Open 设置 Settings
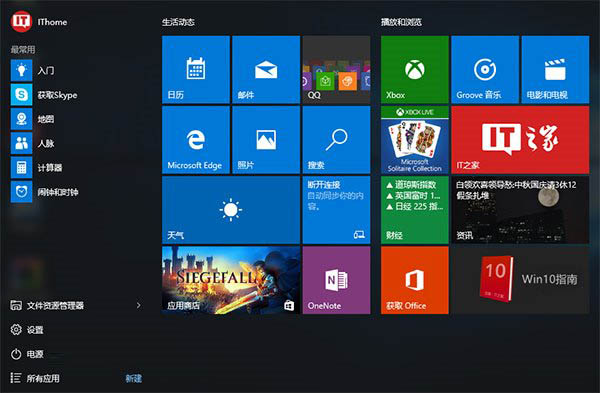Image resolution: width=600 pixels, height=393 pixels. pyautogui.click(x=27, y=329)
